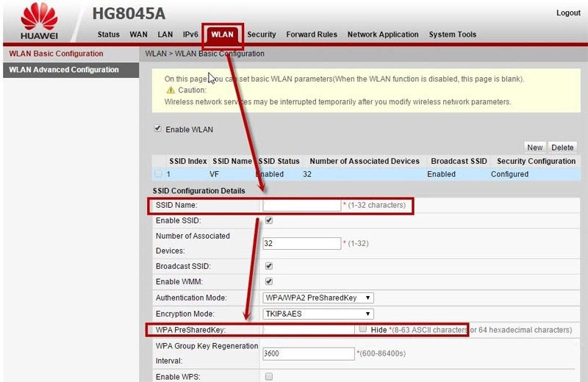Click the Huawei logo icon
Image resolution: width=588 pixels, height=382 pixels.
tap(39, 16)
